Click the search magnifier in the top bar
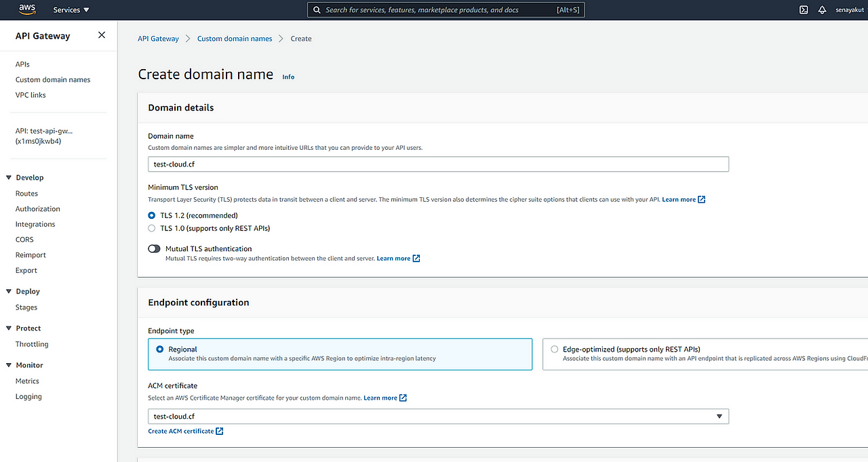868x462 pixels. coord(316,9)
